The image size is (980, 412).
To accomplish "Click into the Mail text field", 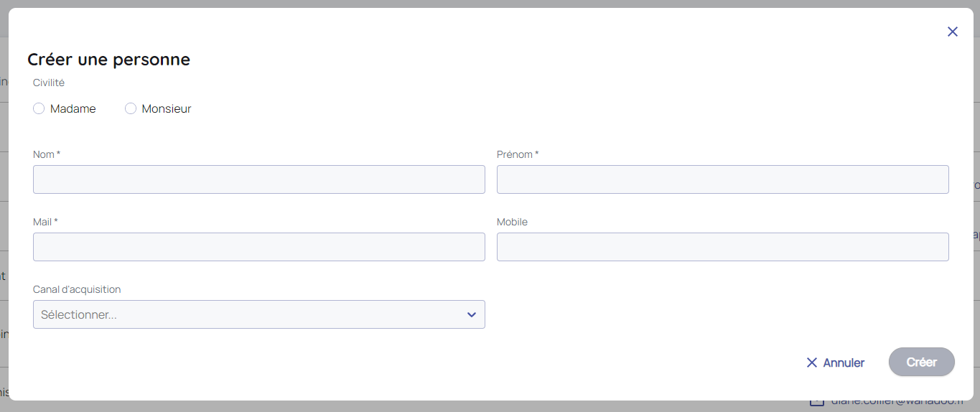I will click(258, 247).
